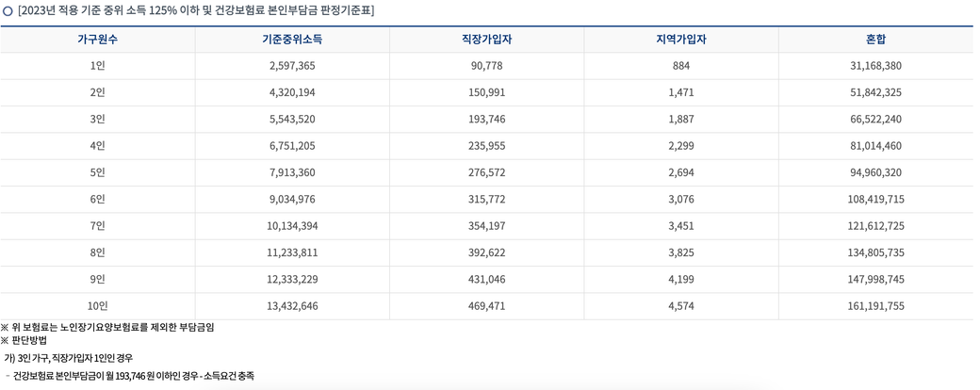Click the 10인 household row label
980x390 pixels.
(98, 306)
